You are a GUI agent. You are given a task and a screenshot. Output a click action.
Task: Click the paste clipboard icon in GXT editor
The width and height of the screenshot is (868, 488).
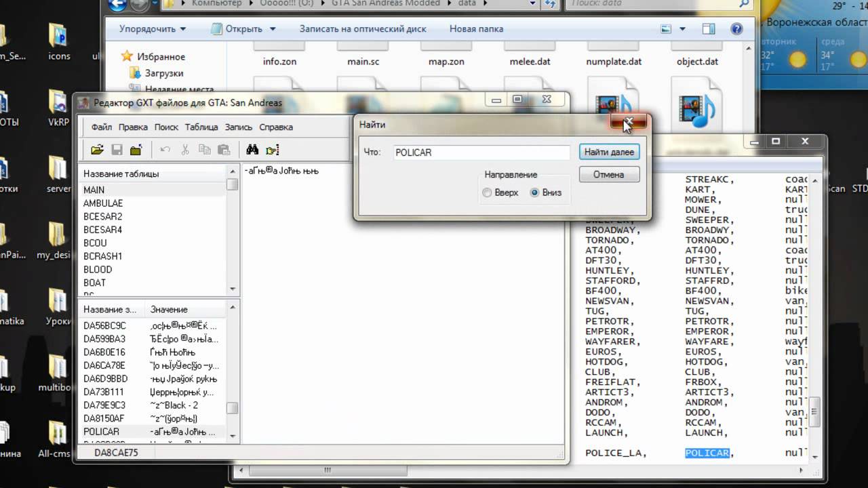click(x=224, y=150)
